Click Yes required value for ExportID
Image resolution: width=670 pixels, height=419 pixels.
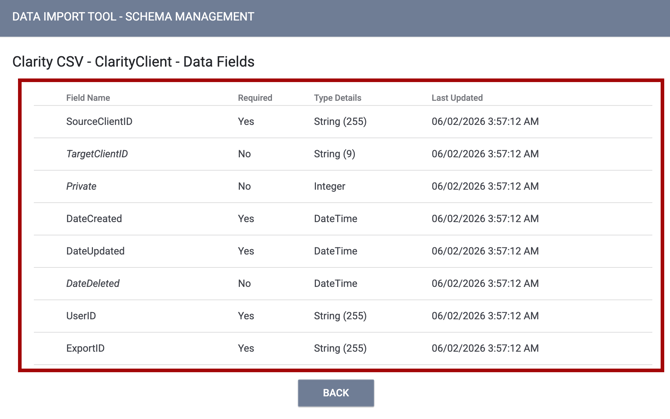pos(246,348)
